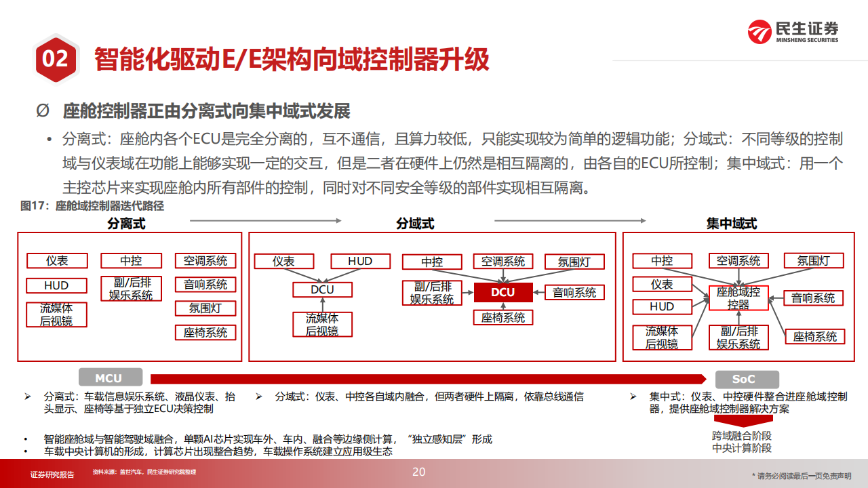
Task: Select 氛围灯 box in the 集中域式 diagram
Action: pos(814,261)
